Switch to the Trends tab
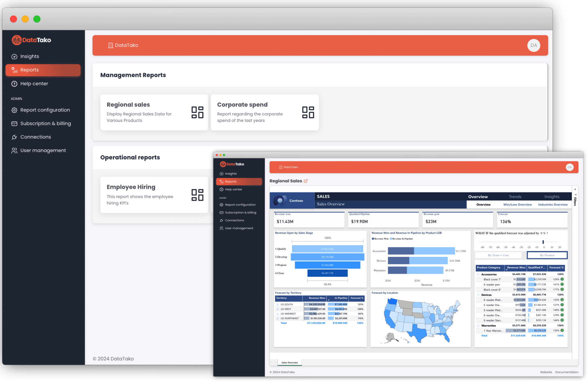Screen dimensions: 588x384 pyautogui.click(x=515, y=196)
